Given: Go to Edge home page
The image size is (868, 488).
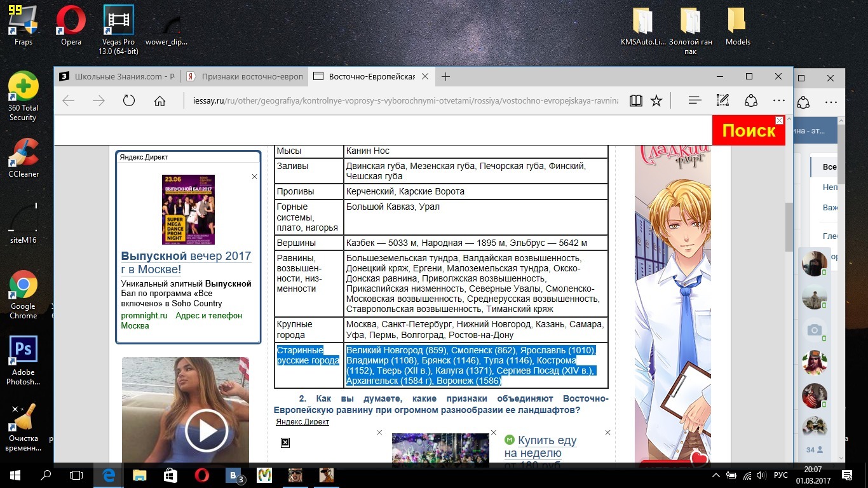Looking at the screenshot, I should (x=159, y=100).
